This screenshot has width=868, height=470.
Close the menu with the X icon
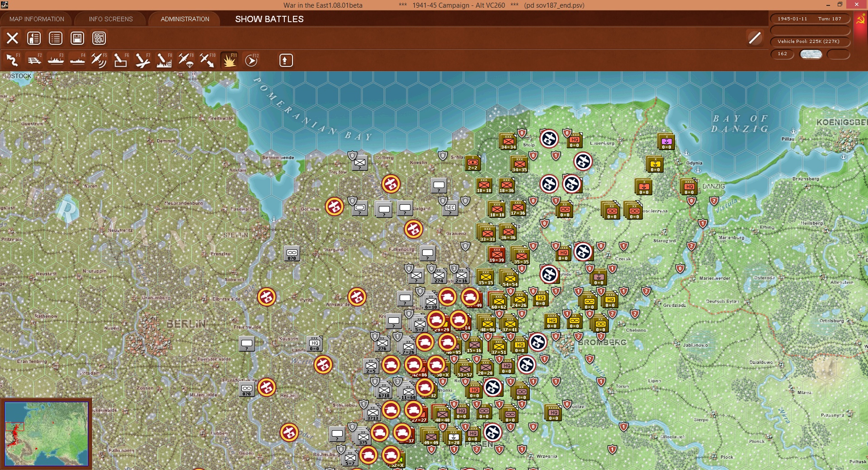pos(12,38)
